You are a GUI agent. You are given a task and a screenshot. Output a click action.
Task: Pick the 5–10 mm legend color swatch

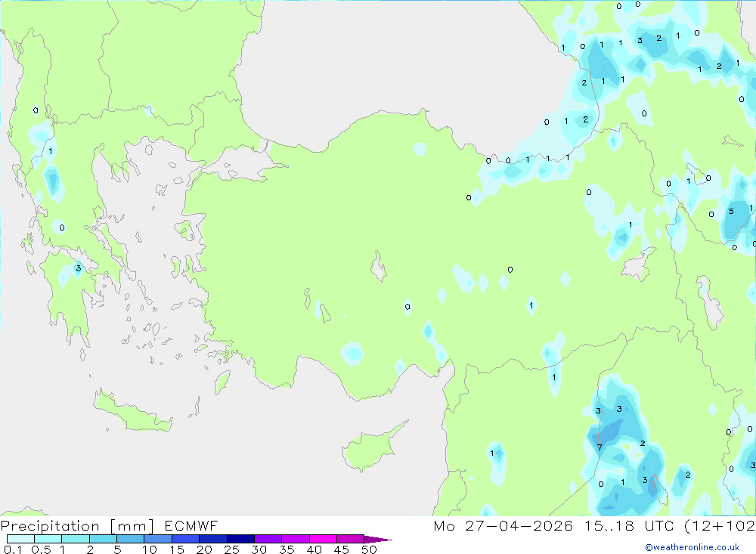[131, 539]
